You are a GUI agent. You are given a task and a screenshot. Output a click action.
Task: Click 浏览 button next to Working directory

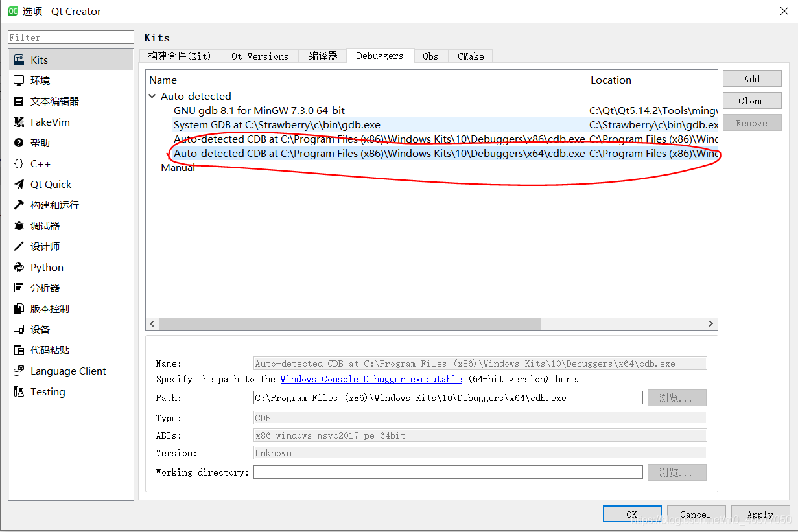click(677, 472)
